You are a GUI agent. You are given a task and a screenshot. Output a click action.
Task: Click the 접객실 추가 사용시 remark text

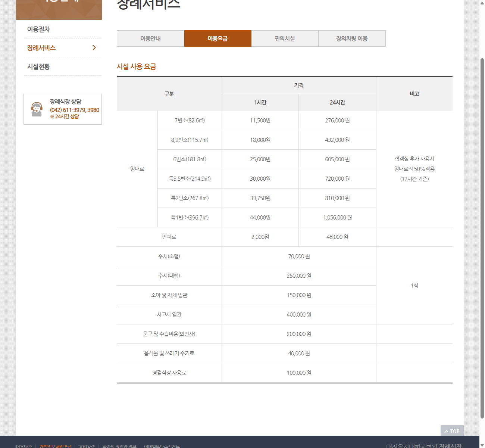click(414, 159)
